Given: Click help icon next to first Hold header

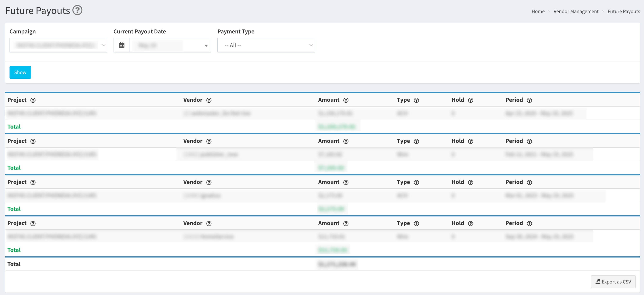Looking at the screenshot, I should pyautogui.click(x=471, y=100).
